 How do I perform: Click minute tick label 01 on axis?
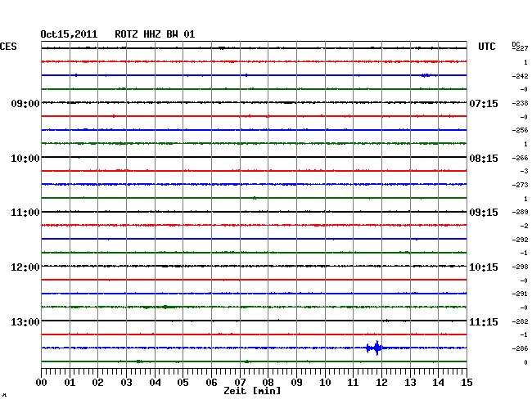[x=70, y=382]
